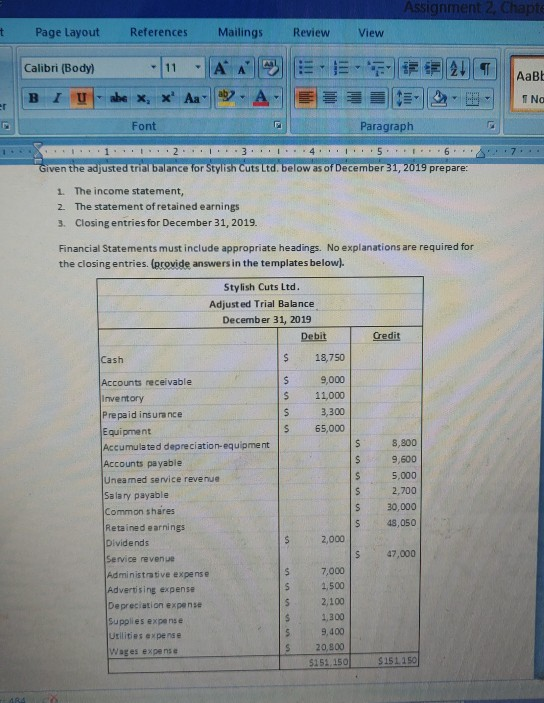Viewport: 544px width, 703px height.
Task: Apply the text highlight color
Action: click(226, 97)
